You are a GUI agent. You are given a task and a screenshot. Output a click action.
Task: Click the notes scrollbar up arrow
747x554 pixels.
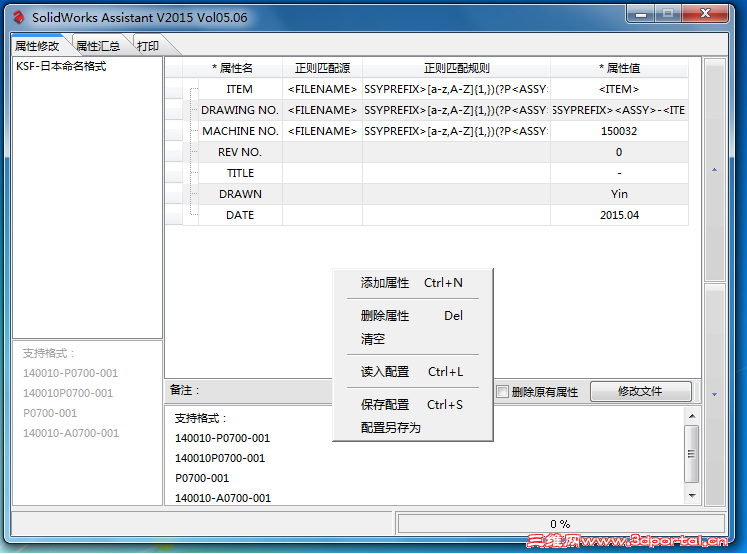(692, 416)
